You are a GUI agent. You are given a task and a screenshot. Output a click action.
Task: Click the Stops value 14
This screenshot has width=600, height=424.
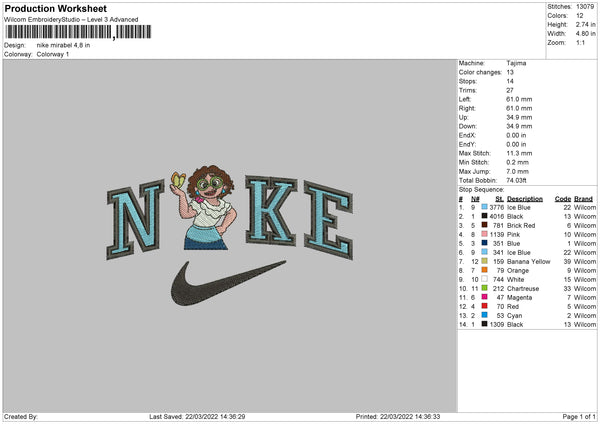click(x=510, y=81)
